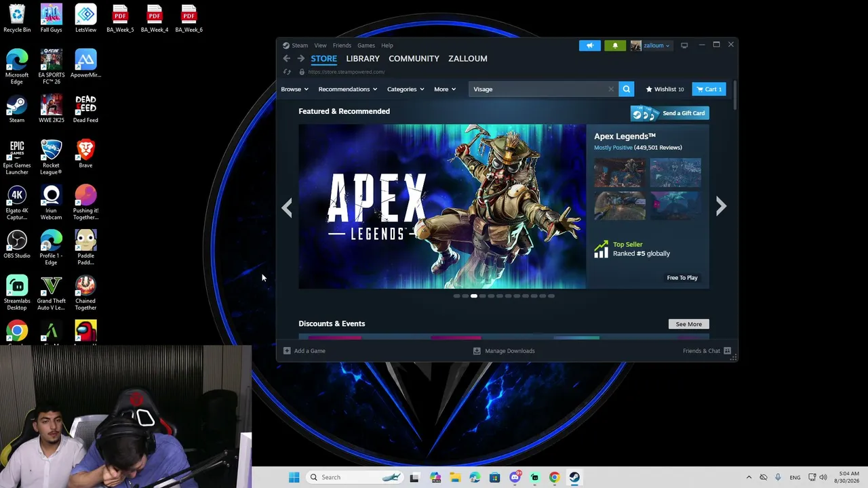This screenshot has height=488, width=868.
Task: Click the Add a Game plus icon
Action: (287, 351)
